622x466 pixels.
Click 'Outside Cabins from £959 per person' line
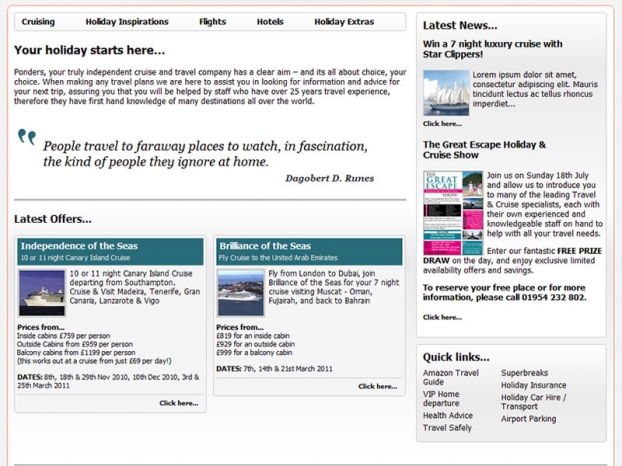[x=75, y=344]
